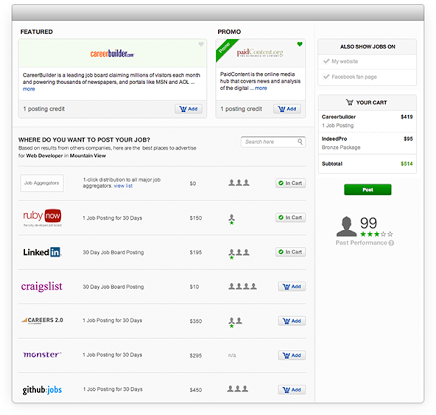The width and height of the screenshot is (436, 415).
Task: Select the IndeedPro $95 cart item
Action: pos(367,143)
